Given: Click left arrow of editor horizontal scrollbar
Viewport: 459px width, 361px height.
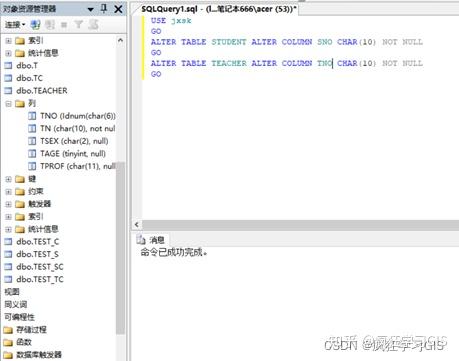Looking at the screenshot, I should (x=137, y=225).
